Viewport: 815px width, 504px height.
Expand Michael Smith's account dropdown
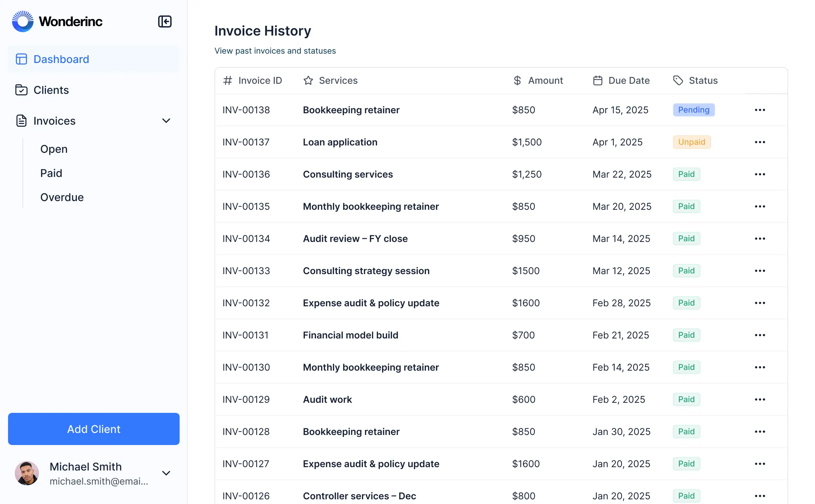167,473
